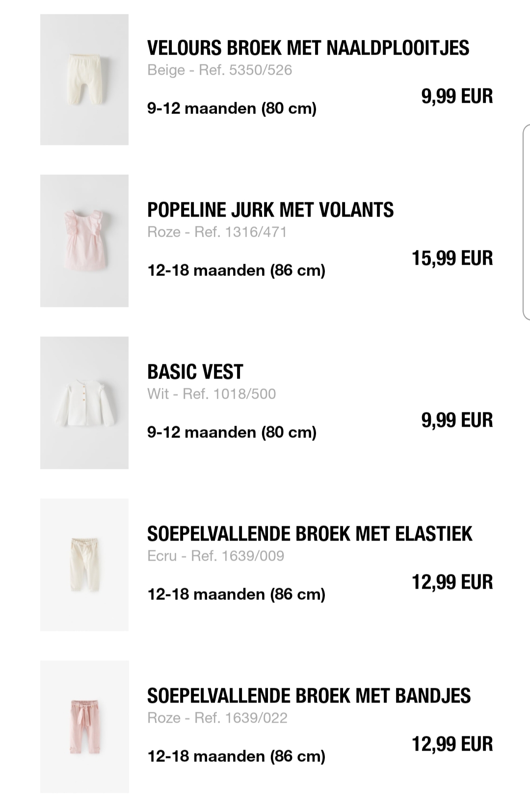Select Soepelvallende Broek Met Elastiek title
This screenshot has height=812, width=530.
(310, 534)
